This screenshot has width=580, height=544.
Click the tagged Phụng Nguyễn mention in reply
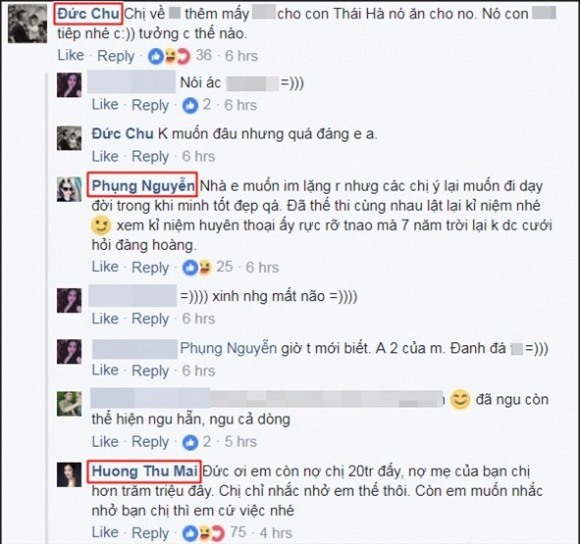228,349
